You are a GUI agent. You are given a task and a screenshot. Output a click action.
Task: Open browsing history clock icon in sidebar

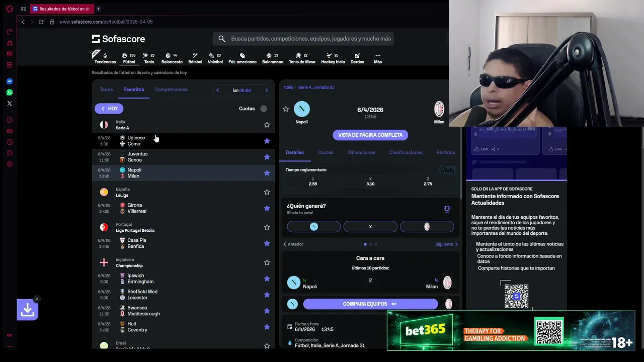coord(9,142)
